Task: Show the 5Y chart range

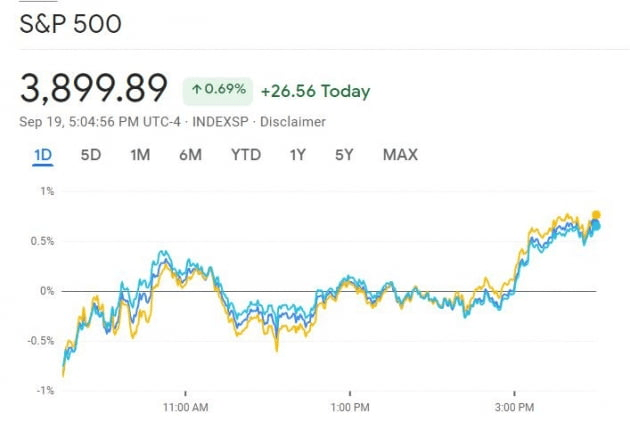Action: tap(344, 155)
